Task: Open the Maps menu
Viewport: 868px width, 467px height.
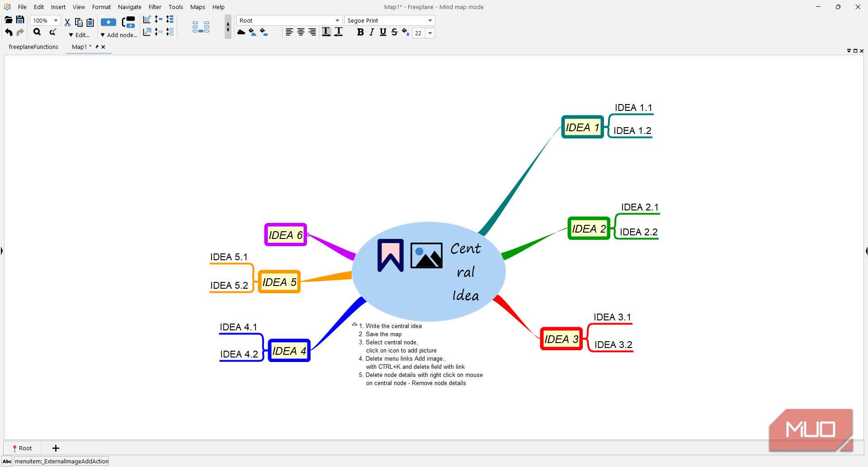Action: pyautogui.click(x=198, y=7)
